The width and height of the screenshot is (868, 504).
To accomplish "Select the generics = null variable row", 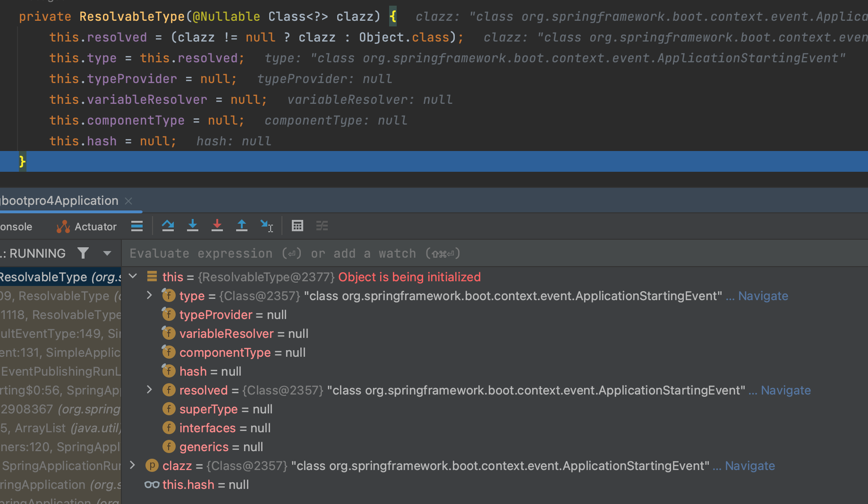I will click(495, 447).
